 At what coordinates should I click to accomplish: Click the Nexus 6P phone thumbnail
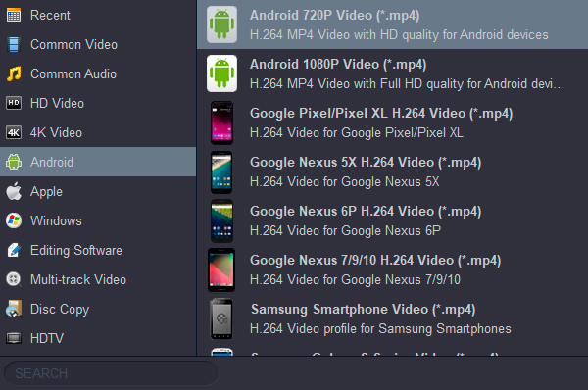pos(221,220)
